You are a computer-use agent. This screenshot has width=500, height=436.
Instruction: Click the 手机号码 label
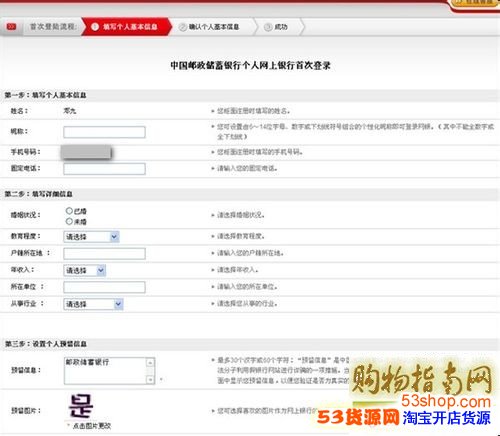coord(26,152)
